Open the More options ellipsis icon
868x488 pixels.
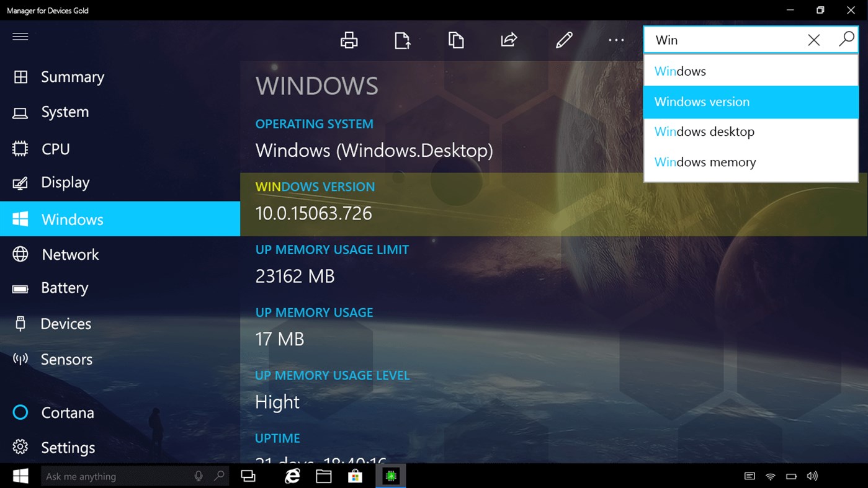click(x=615, y=40)
